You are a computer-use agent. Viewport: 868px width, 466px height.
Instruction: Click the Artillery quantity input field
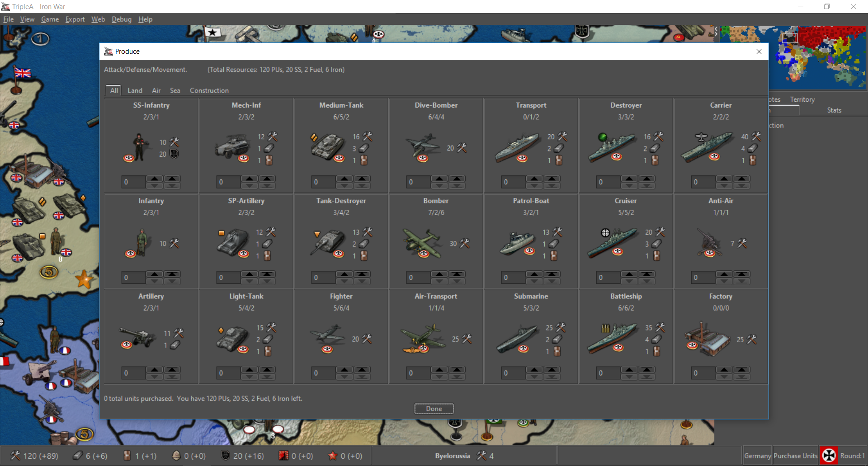click(x=133, y=373)
